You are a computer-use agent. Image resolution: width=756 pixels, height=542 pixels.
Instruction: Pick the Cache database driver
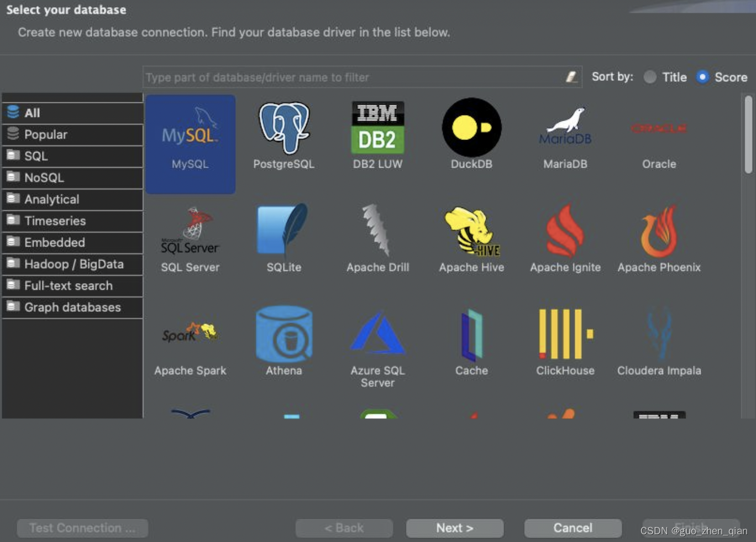pyautogui.click(x=471, y=342)
